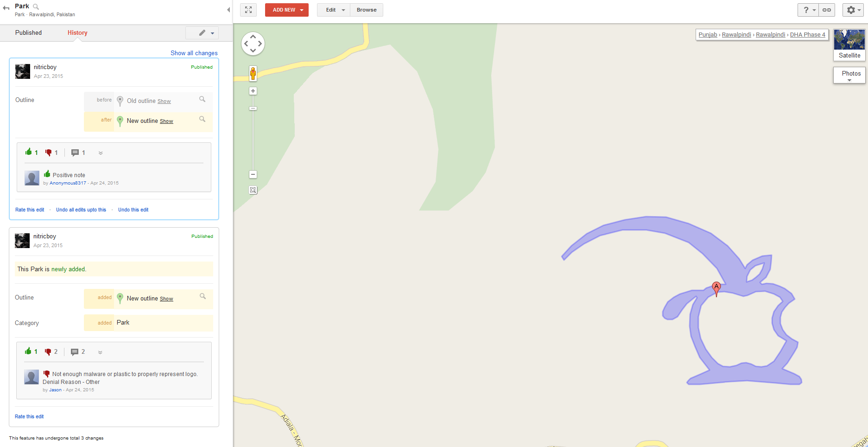Click Undo this edit link
The image size is (868, 447).
(x=133, y=210)
